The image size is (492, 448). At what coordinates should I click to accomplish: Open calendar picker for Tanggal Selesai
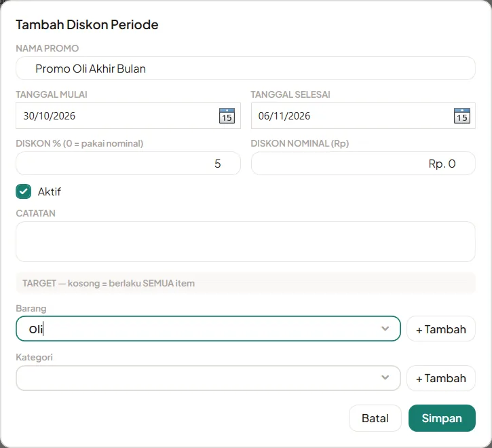(462, 116)
